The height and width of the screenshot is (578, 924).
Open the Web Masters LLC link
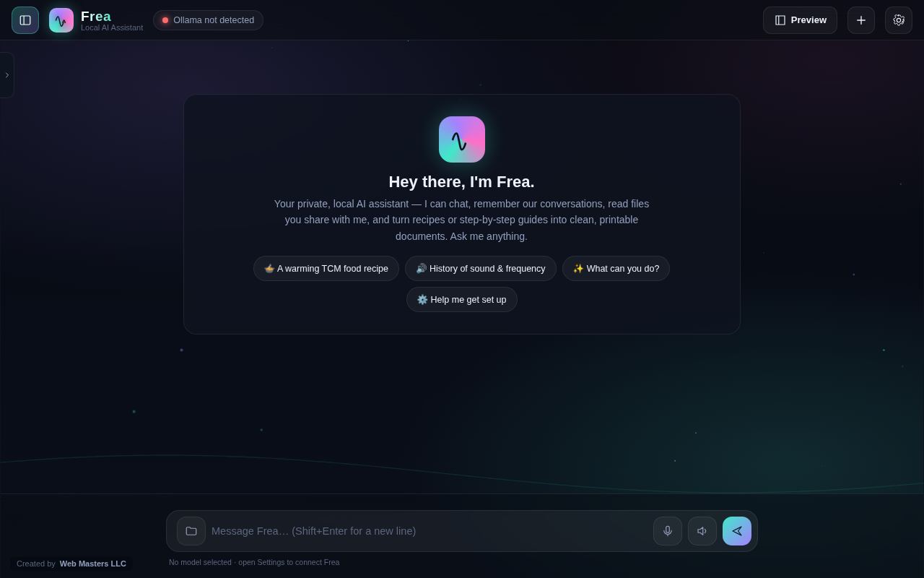(x=93, y=564)
